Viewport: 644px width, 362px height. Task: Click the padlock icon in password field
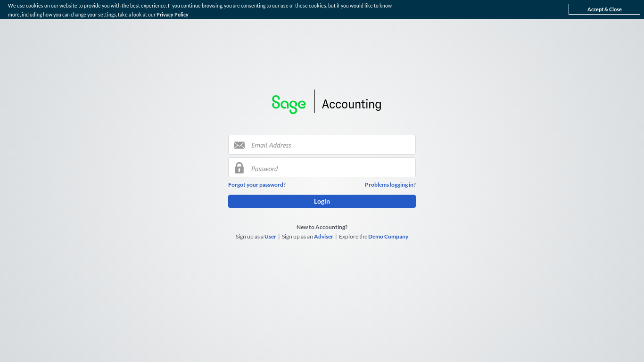(x=239, y=168)
